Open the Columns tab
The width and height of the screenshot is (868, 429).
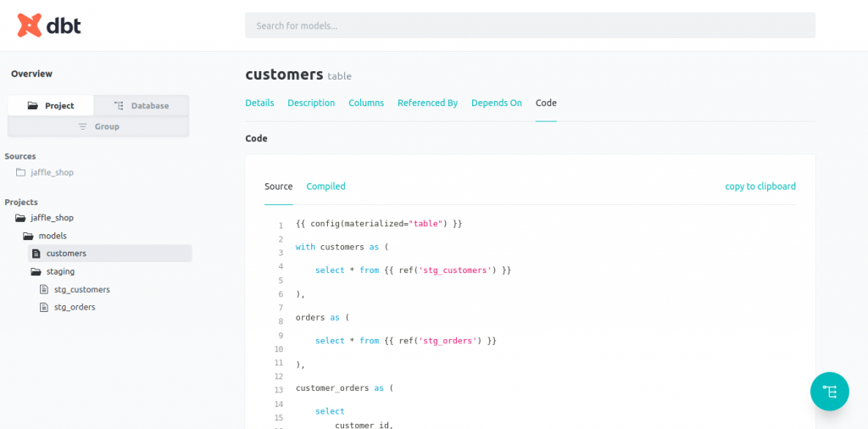(x=366, y=103)
